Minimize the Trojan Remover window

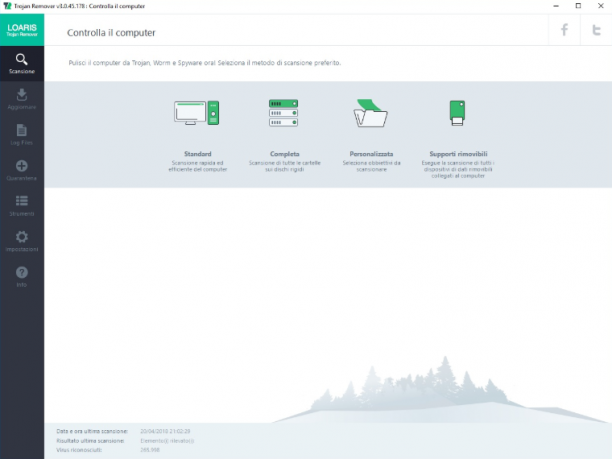tap(556, 6)
